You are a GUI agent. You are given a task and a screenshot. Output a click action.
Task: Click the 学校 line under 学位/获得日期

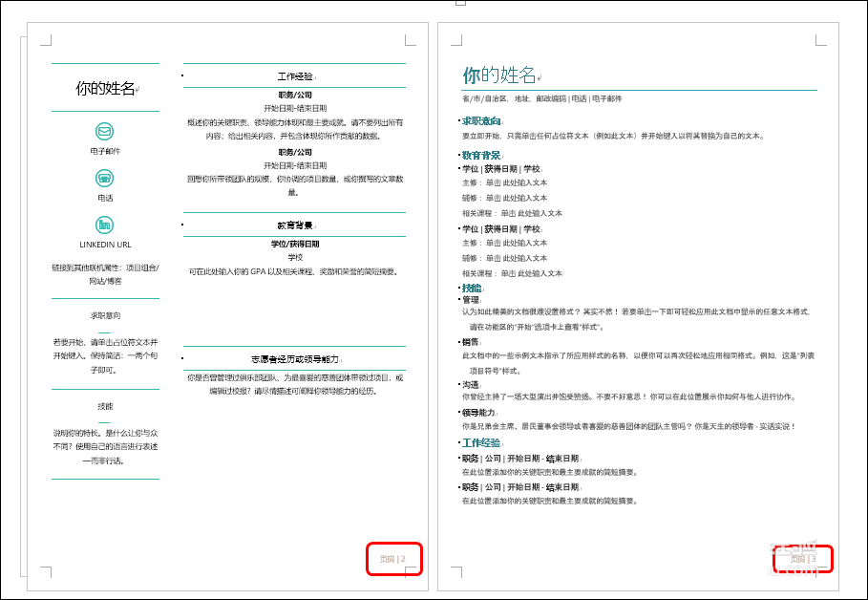(x=295, y=257)
